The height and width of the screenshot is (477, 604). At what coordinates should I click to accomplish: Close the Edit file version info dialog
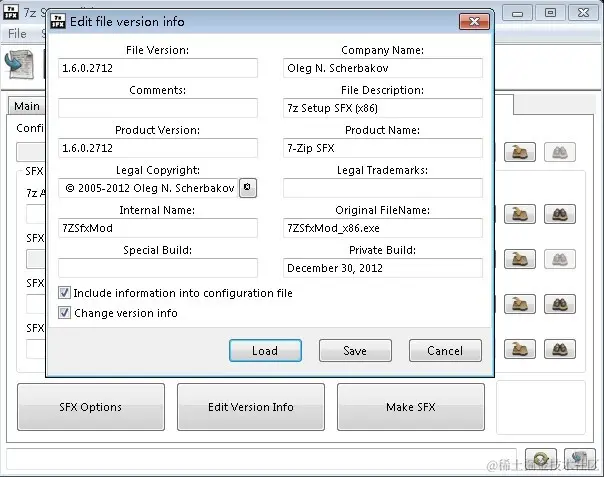[474, 21]
